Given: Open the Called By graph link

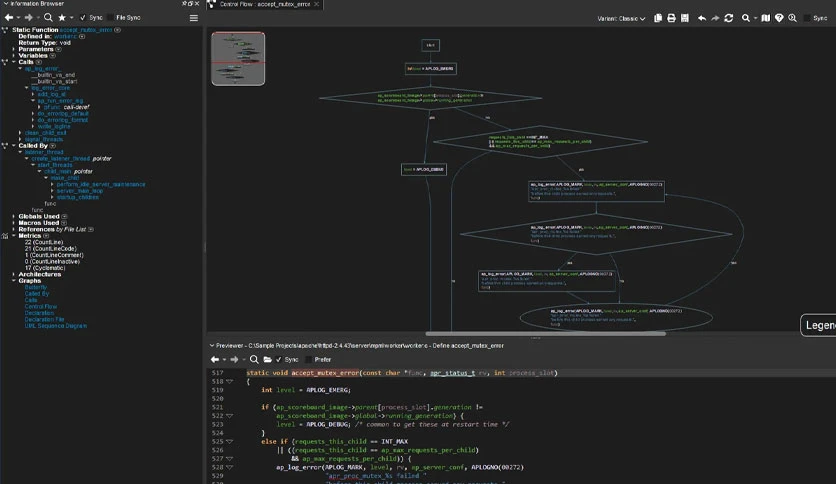Looking at the screenshot, I should coord(37,294).
